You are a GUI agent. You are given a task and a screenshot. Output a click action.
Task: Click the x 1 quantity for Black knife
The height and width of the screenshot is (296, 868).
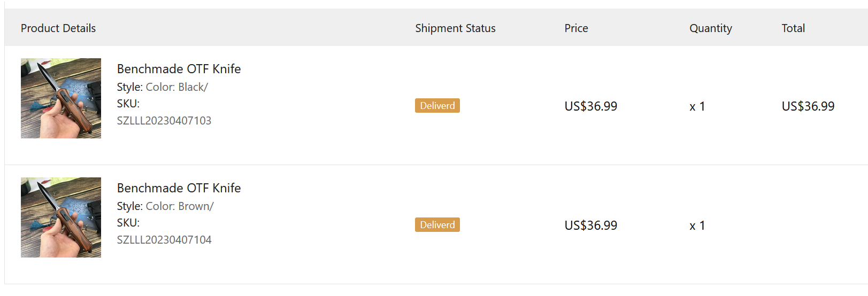pyautogui.click(x=697, y=107)
